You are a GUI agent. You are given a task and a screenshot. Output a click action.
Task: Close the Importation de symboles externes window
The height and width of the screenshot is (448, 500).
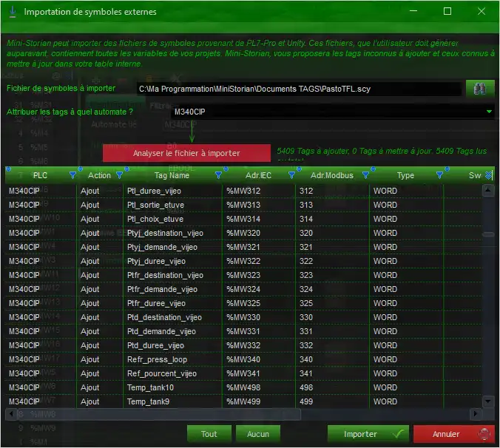[x=482, y=12]
